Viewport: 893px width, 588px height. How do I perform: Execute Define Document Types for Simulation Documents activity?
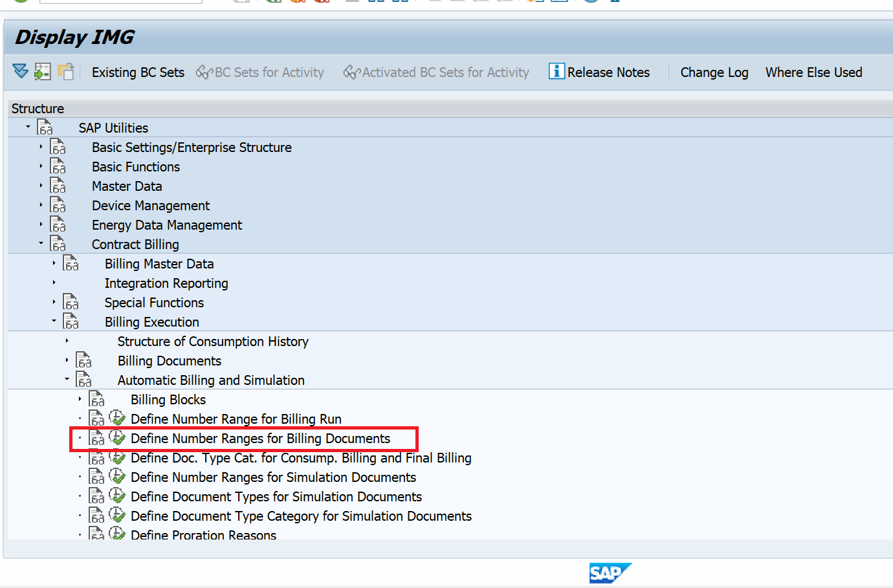[x=117, y=496]
